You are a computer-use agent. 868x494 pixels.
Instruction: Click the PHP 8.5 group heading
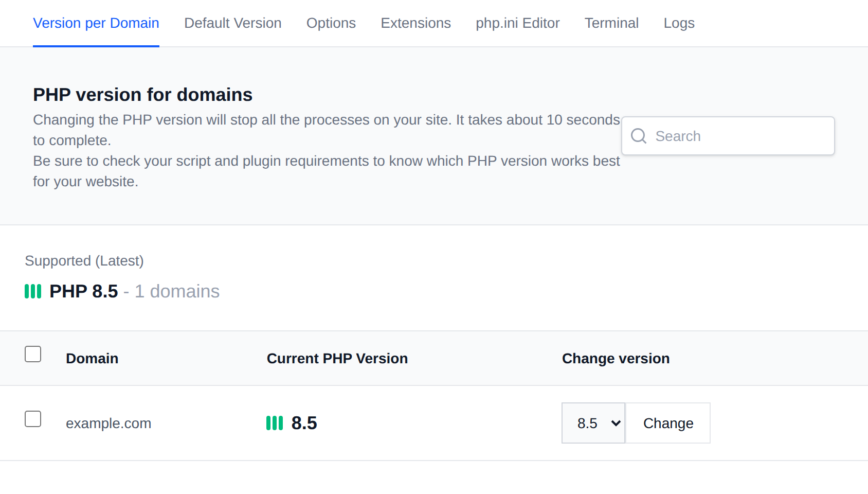coord(84,291)
